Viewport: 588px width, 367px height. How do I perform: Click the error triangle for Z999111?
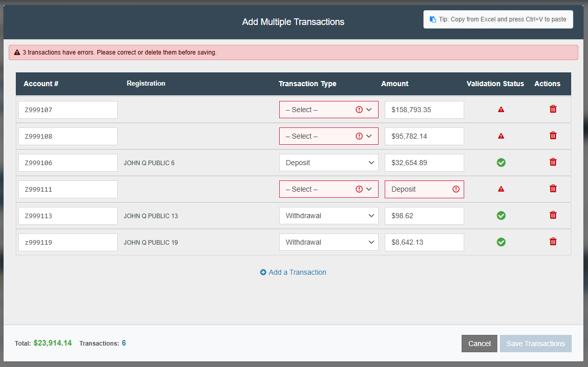501,189
